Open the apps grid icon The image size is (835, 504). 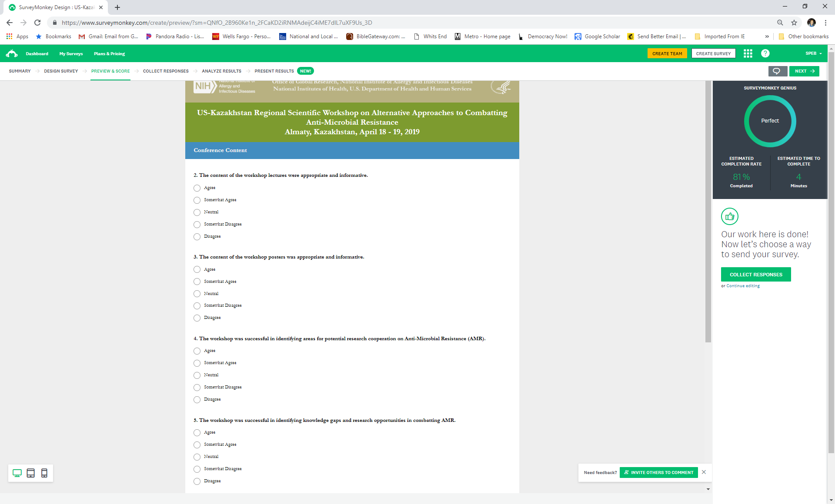tap(748, 53)
